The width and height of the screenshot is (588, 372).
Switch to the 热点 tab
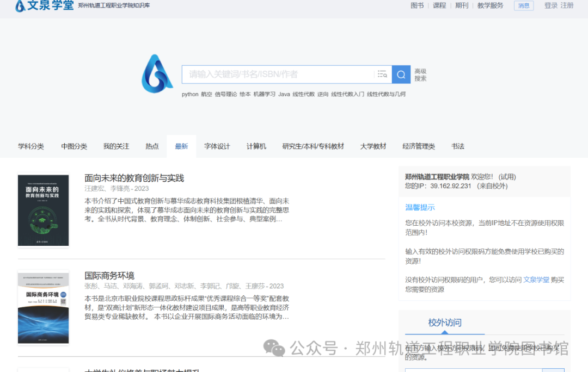152,146
